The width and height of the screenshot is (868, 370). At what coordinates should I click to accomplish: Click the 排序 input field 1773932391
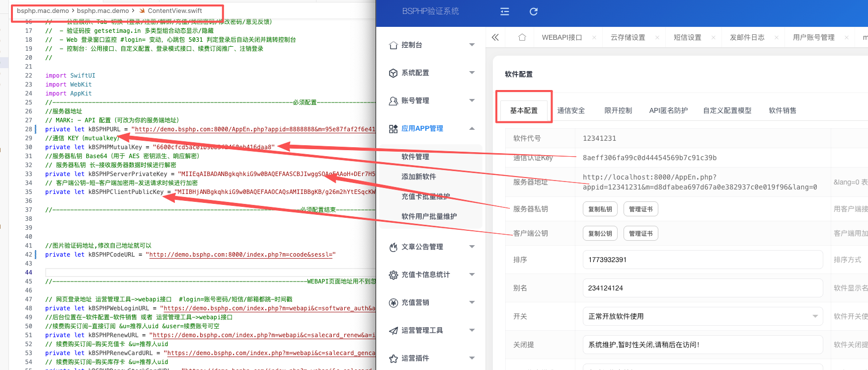[703, 260]
